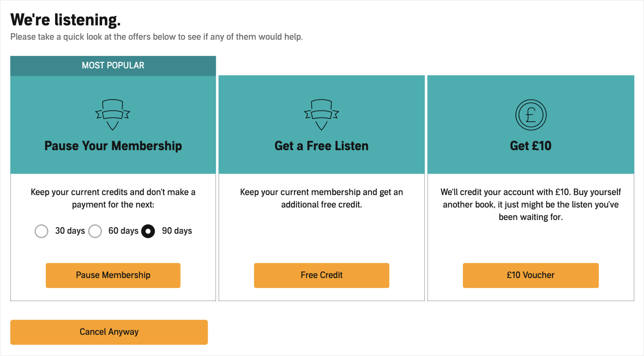Select the 30 days radio button
The width and height of the screenshot is (644, 356).
41,231
